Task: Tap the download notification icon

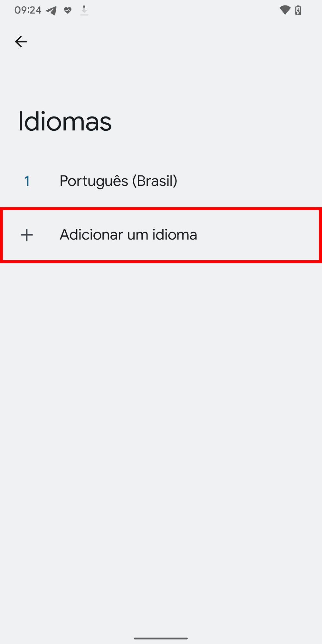Action: (x=84, y=11)
